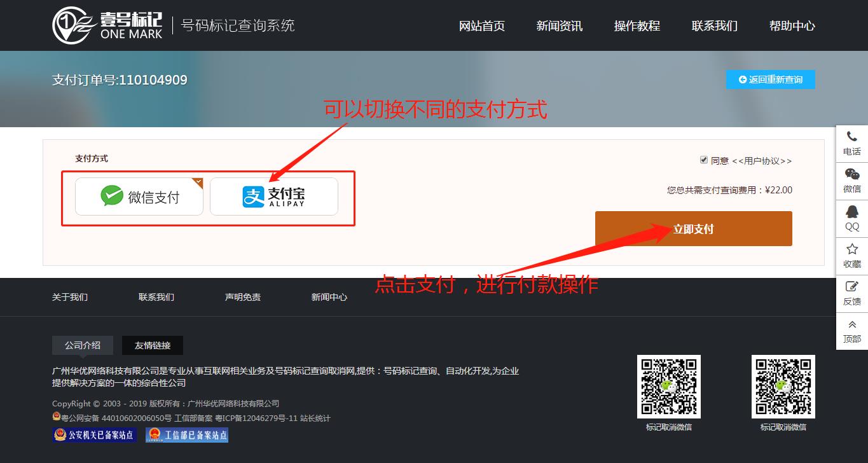868x463 pixels.
Task: Click the left 标记取消微信 QR code
Action: [669, 387]
